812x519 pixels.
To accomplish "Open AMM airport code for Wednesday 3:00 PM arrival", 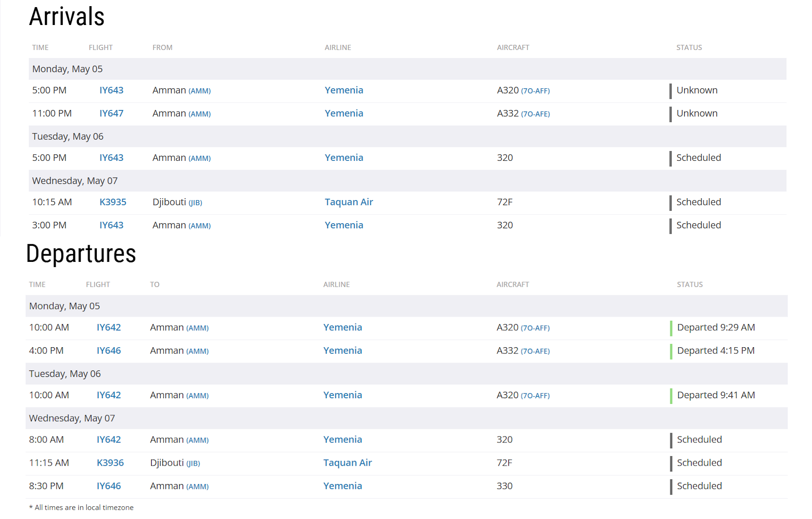I will (199, 226).
